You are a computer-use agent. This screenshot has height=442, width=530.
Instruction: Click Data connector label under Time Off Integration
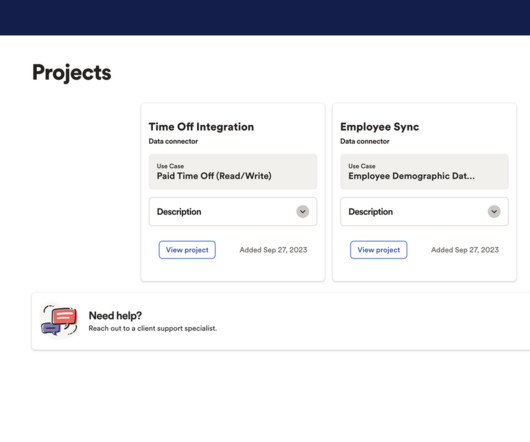tap(173, 141)
